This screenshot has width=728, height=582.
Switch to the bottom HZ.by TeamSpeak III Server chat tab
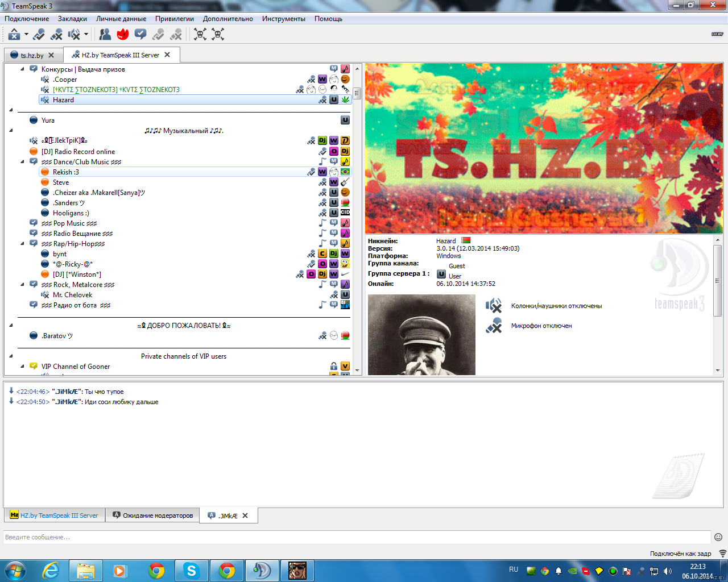[55, 516]
